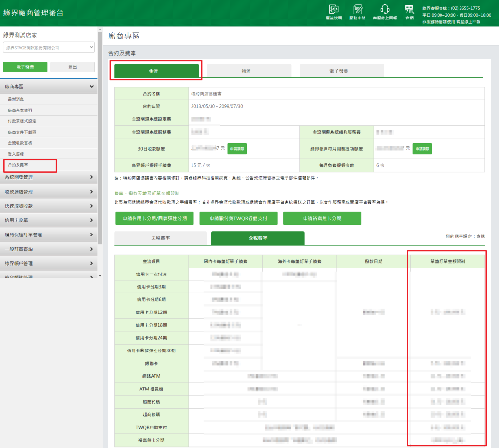Click the 銀聯卡 row label
The image size is (499, 448).
pyautogui.click(x=151, y=363)
